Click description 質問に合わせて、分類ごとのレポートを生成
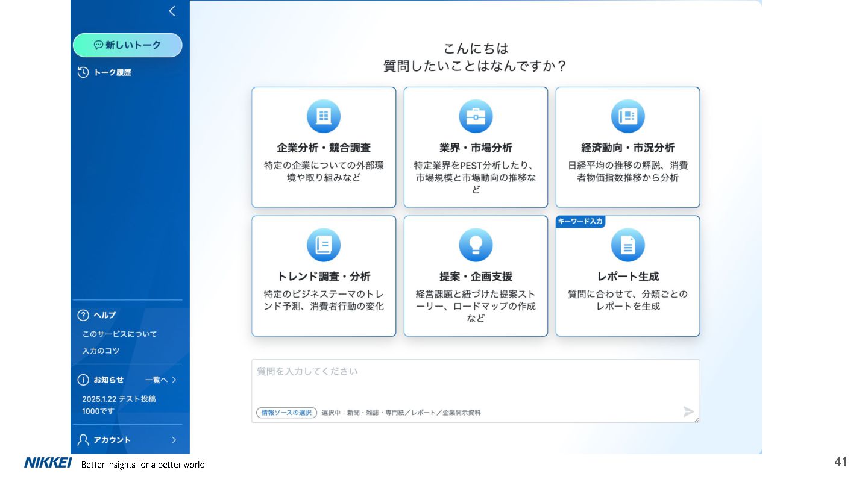 [627, 301]
